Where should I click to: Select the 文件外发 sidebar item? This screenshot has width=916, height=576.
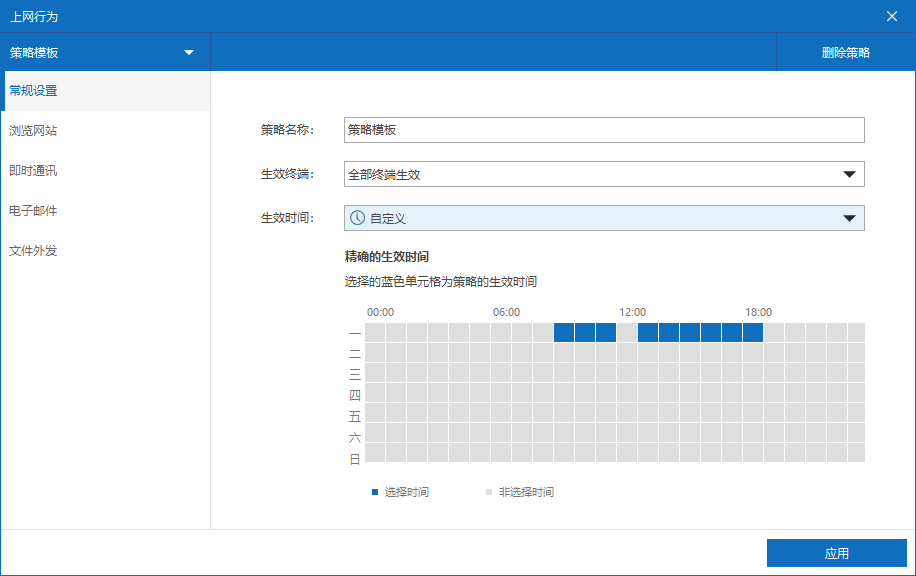(x=33, y=251)
